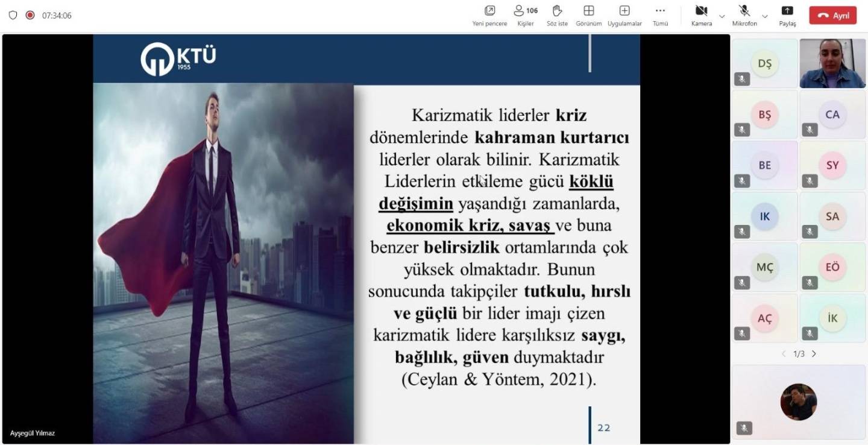Click the participant count 106
Image resolution: width=868 pixels, height=445 pixels.
tap(532, 11)
